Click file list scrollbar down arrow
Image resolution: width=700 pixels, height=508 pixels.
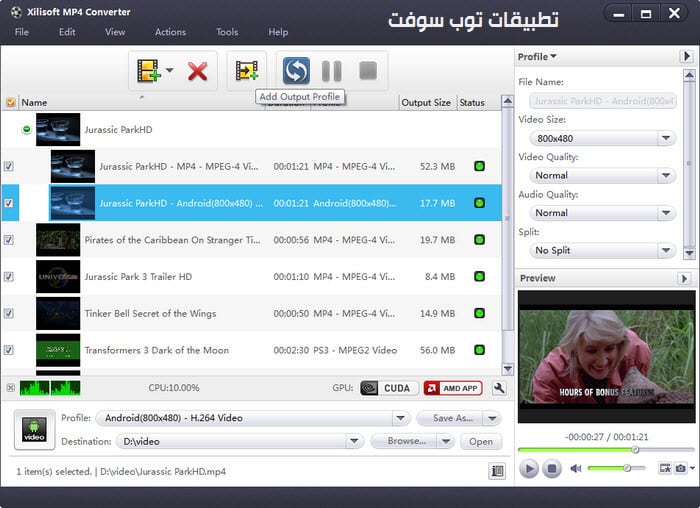tap(508, 370)
